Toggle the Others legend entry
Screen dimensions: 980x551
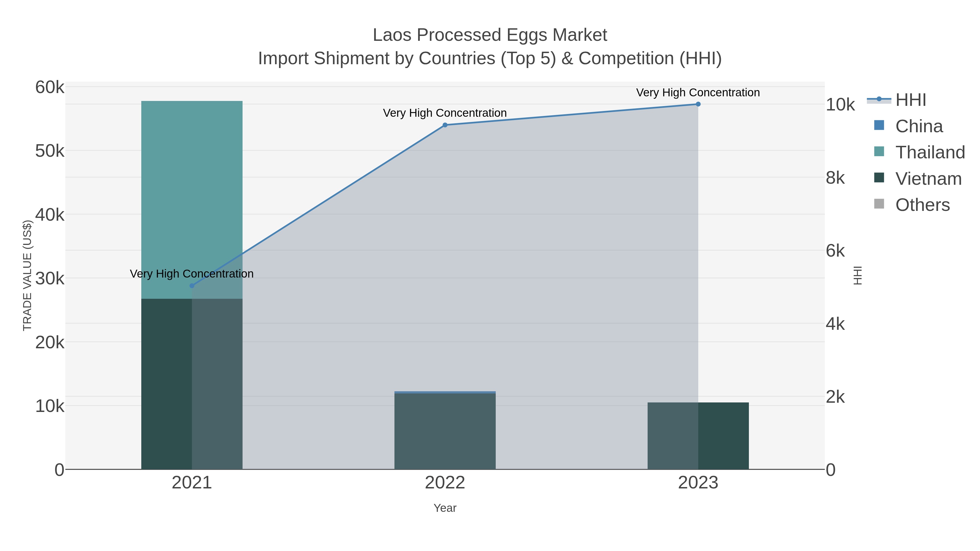[912, 205]
